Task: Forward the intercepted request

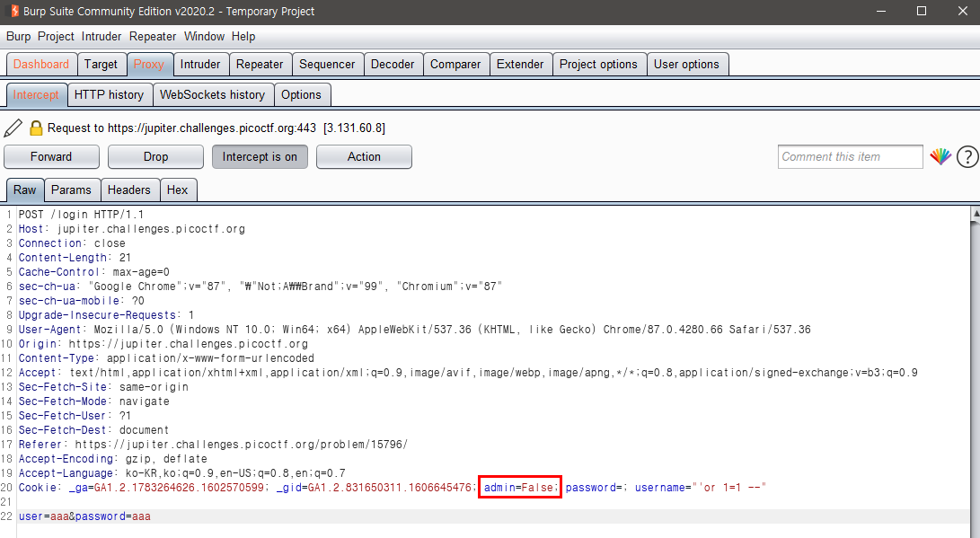Action: coord(51,157)
